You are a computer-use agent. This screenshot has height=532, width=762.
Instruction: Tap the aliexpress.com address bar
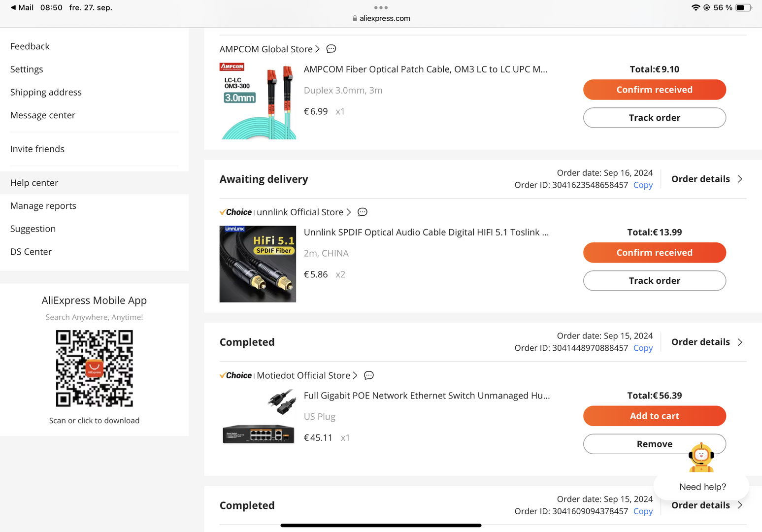coord(381,18)
